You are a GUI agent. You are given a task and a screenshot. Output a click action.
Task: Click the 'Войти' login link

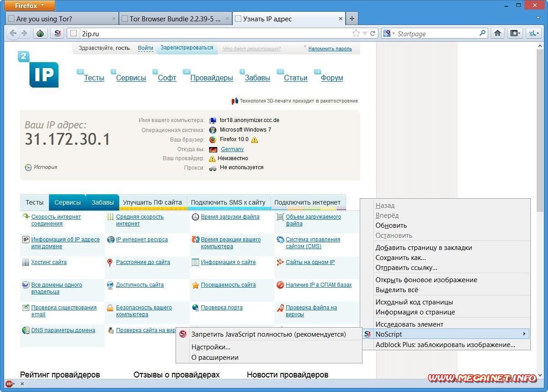click(146, 48)
